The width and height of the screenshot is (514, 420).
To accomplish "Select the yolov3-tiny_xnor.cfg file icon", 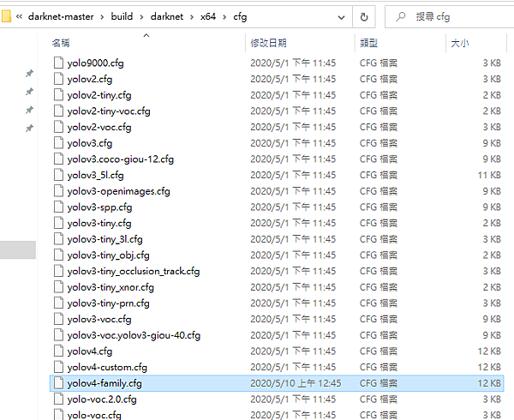I will point(58,287).
